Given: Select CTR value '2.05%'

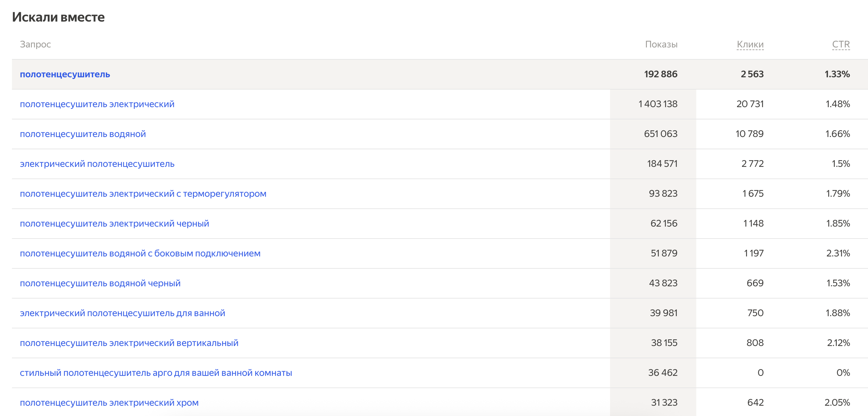Looking at the screenshot, I should (x=837, y=403).
